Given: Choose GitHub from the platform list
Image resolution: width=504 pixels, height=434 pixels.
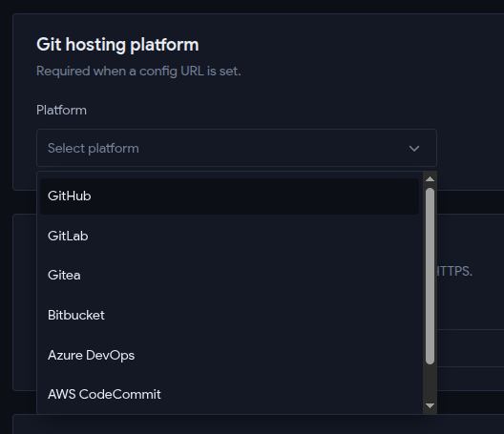Looking at the screenshot, I should pos(229,196).
